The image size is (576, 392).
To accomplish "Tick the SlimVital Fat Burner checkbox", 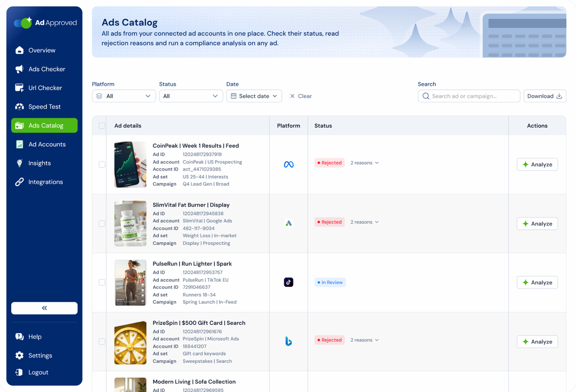I will [102, 224].
